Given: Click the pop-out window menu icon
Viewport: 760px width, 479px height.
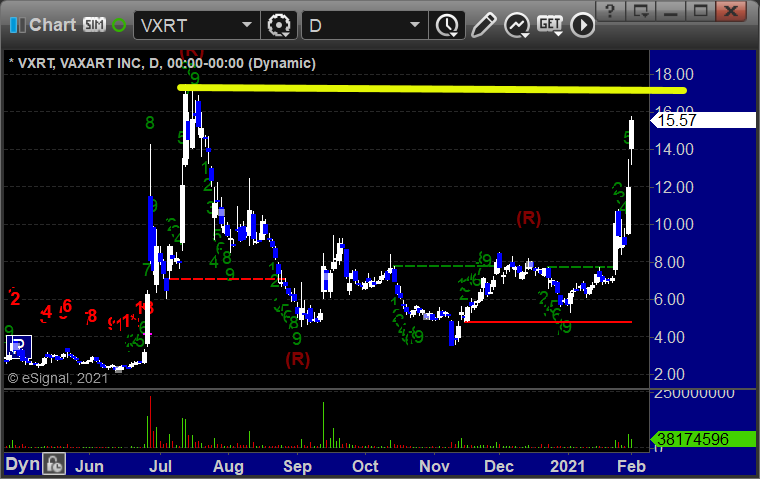Looking at the screenshot, I should (x=640, y=11).
